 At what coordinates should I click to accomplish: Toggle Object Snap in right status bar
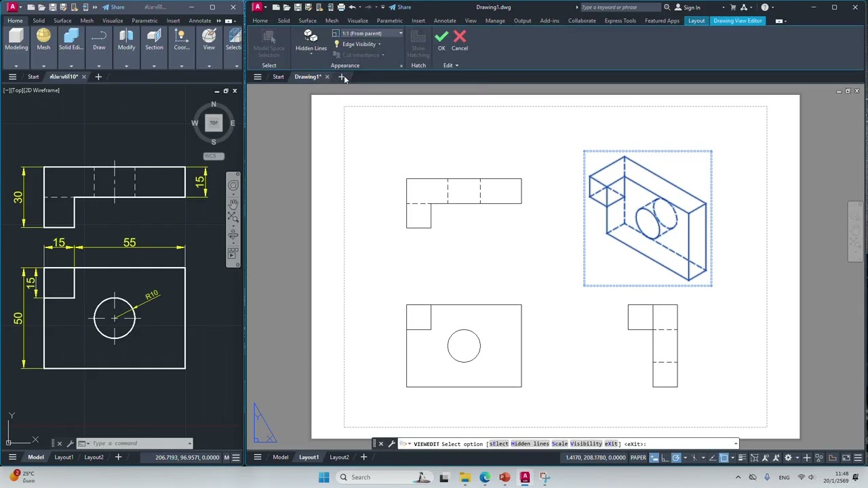pyautogui.click(x=724, y=457)
